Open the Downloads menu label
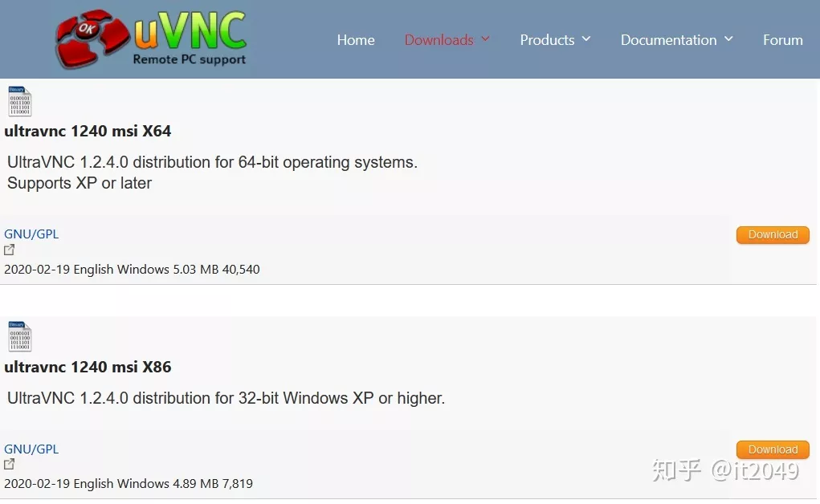The height and width of the screenshot is (504, 820). (x=439, y=40)
